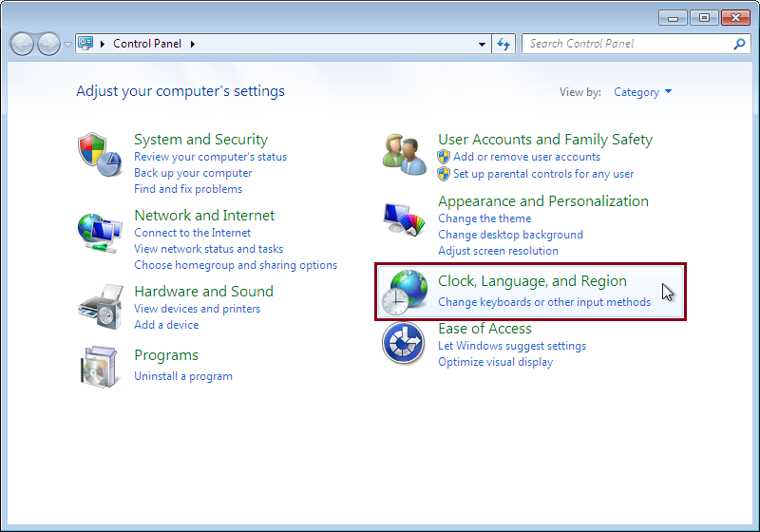
Task: Click View devices and printers
Action: [197, 309]
